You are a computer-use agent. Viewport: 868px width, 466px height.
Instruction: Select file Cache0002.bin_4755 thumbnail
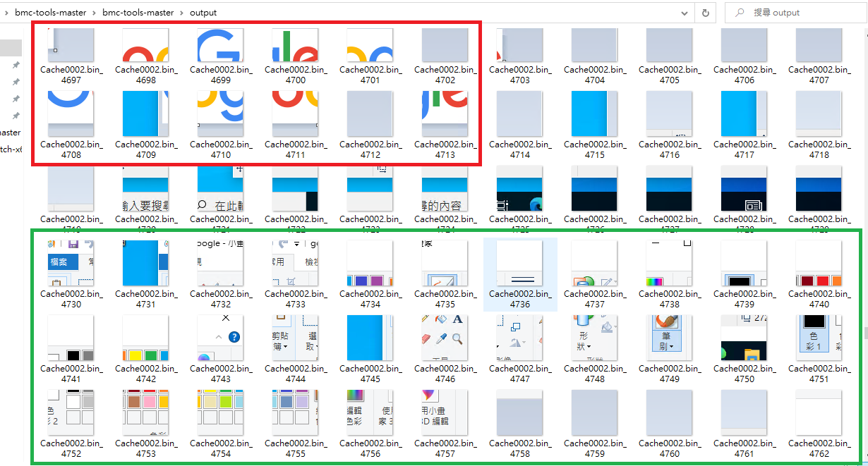click(x=296, y=412)
